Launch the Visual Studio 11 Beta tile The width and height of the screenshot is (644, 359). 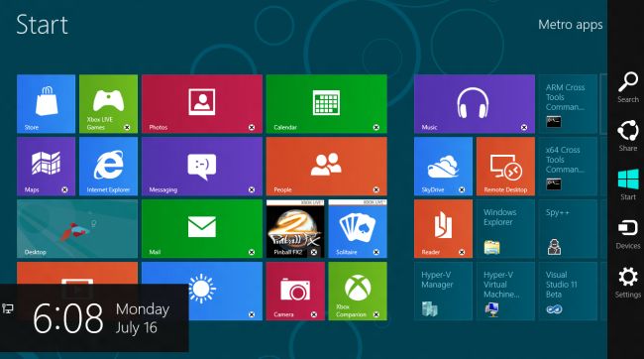(x=568, y=292)
